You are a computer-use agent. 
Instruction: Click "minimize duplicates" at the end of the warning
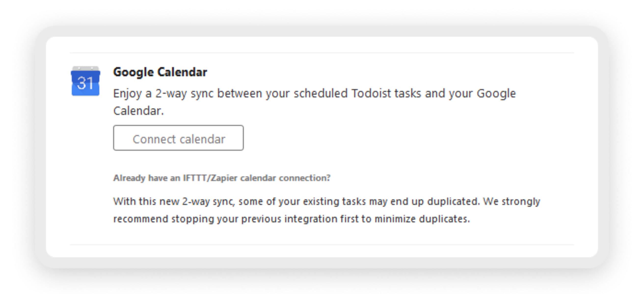(422, 219)
